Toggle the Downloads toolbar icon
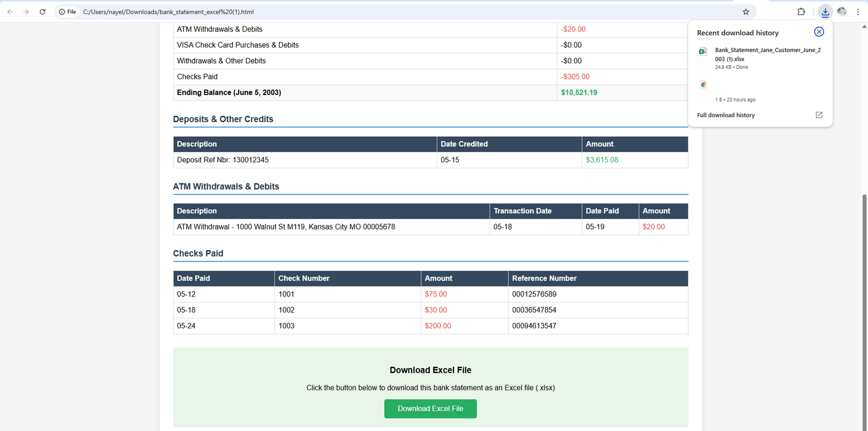 (825, 11)
